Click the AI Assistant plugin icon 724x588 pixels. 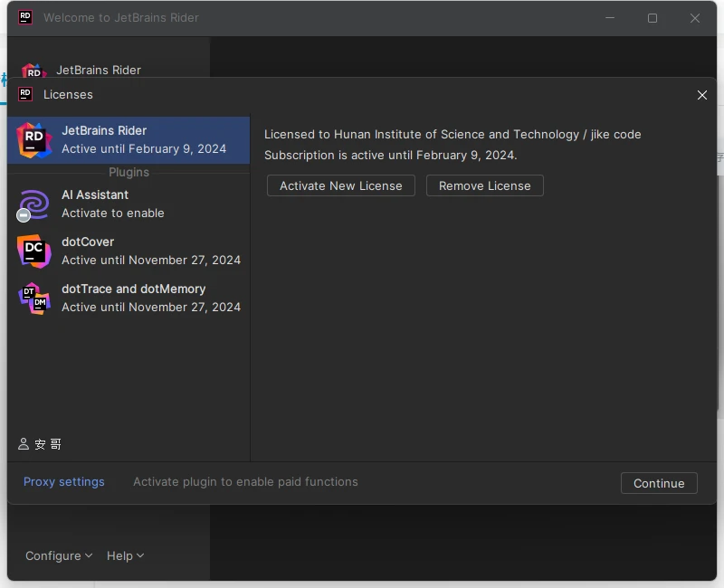34,204
